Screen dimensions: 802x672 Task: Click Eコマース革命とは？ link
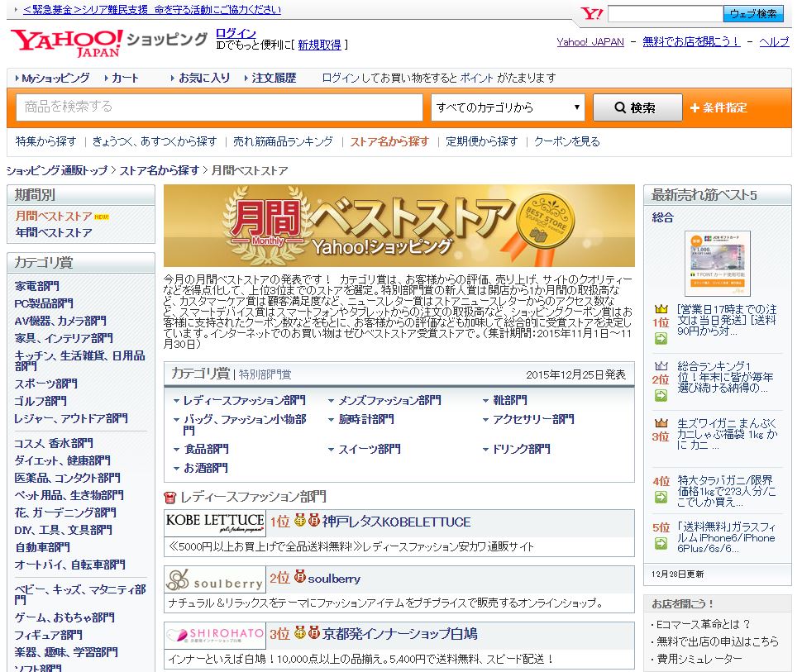[704, 624]
